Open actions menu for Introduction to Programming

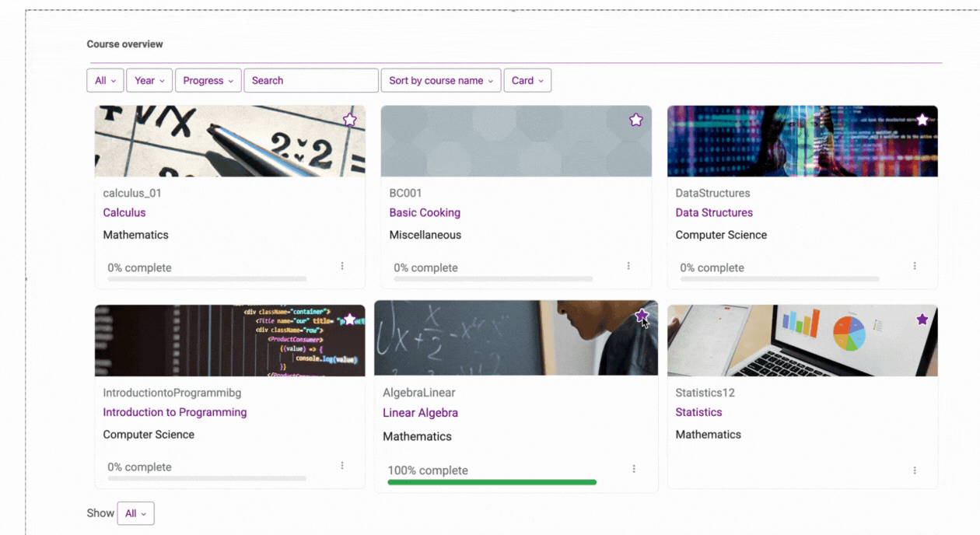(342, 466)
